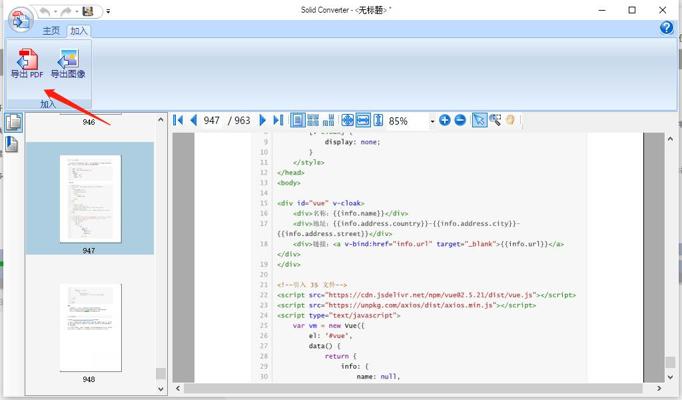
Task: Fit page width to window
Action: [x=363, y=120]
